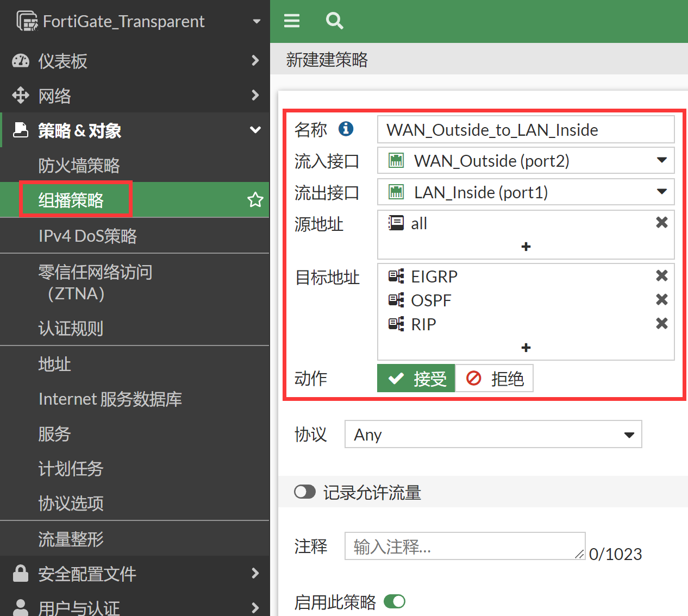
Task: Toggle 记录允许流量 switch
Action: point(305,492)
